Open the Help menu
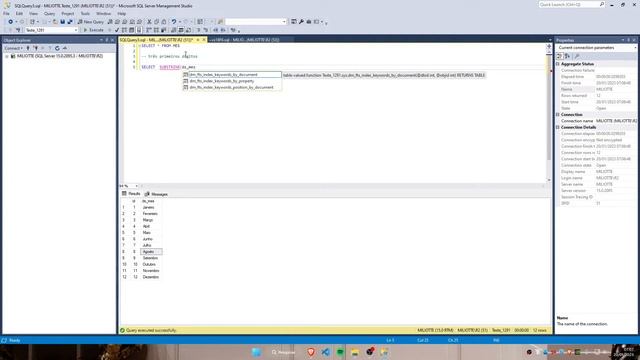Image resolution: width=640 pixels, height=360 pixels. coord(122,13)
